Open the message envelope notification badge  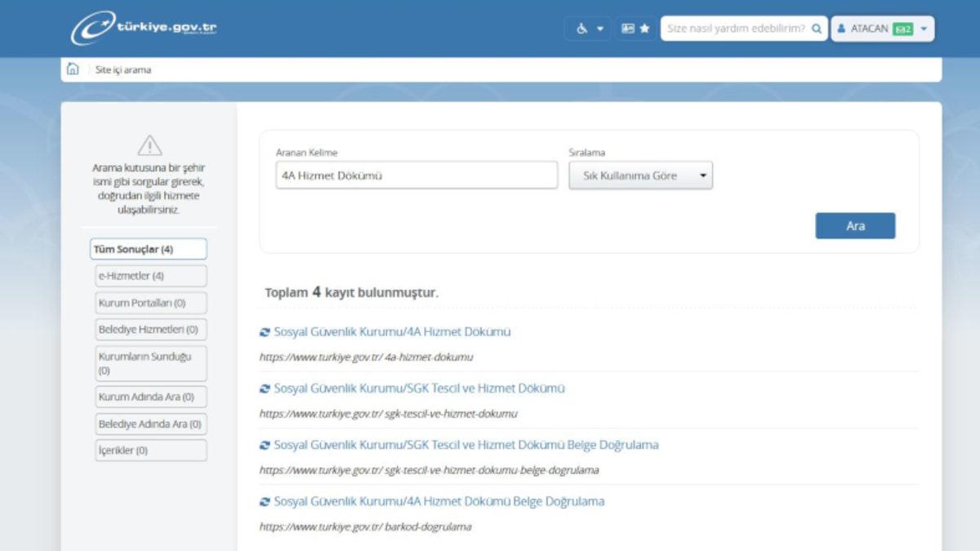pos(902,29)
